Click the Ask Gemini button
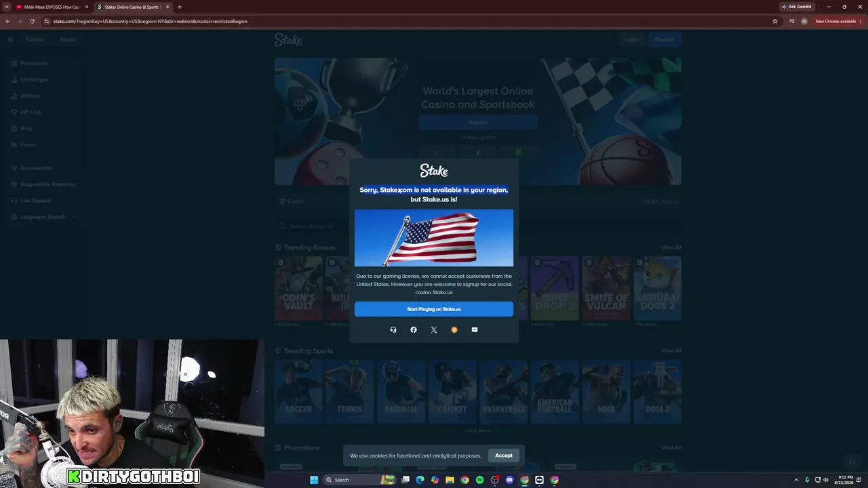Image resolution: width=868 pixels, height=488 pixels. point(797,7)
